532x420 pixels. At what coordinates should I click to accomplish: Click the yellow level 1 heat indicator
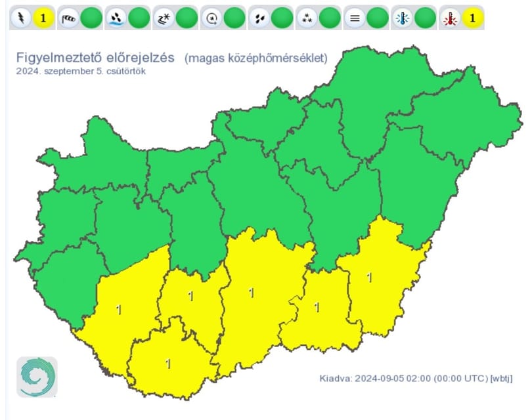473,18
